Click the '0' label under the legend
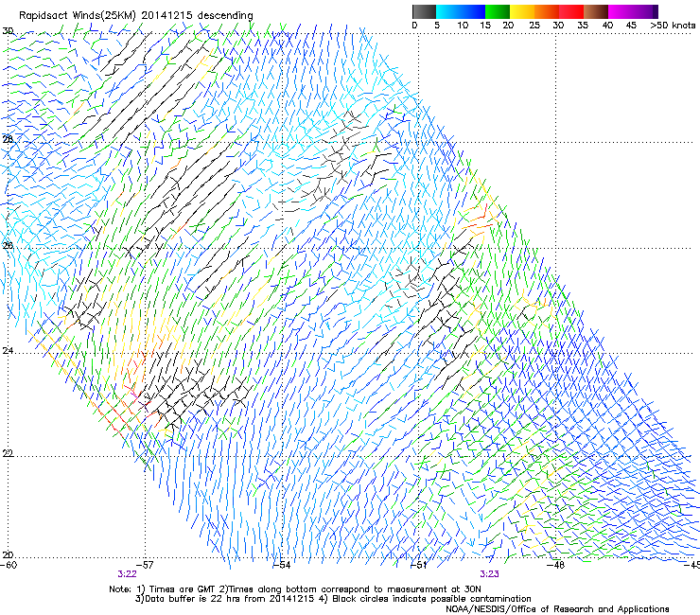Screen dimensions: 700x615 click(414, 26)
